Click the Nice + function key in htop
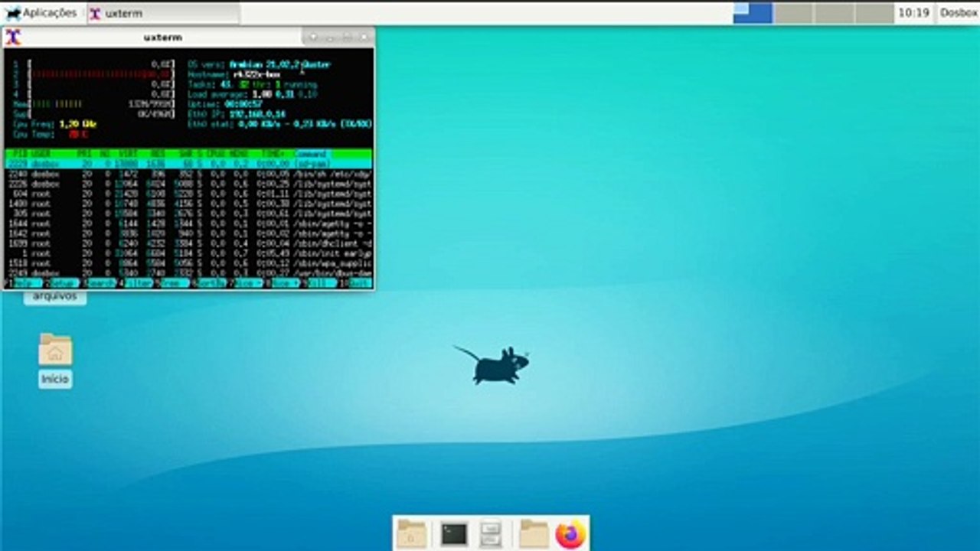The width and height of the screenshot is (980, 551). tap(285, 283)
